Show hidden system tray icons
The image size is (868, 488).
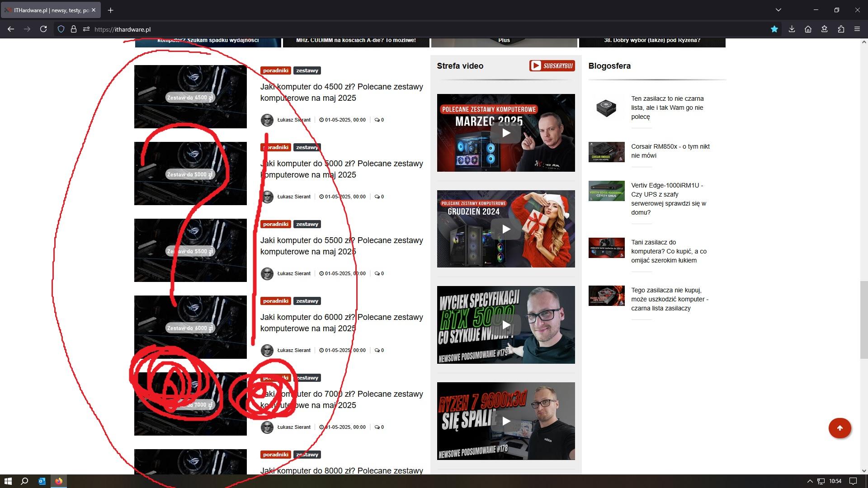[810, 481]
